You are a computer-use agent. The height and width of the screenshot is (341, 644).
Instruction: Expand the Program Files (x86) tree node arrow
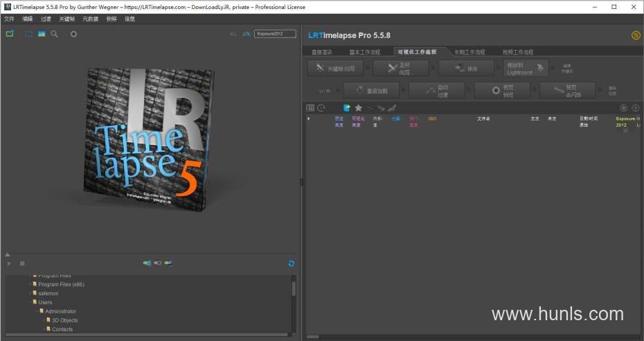click(30, 284)
